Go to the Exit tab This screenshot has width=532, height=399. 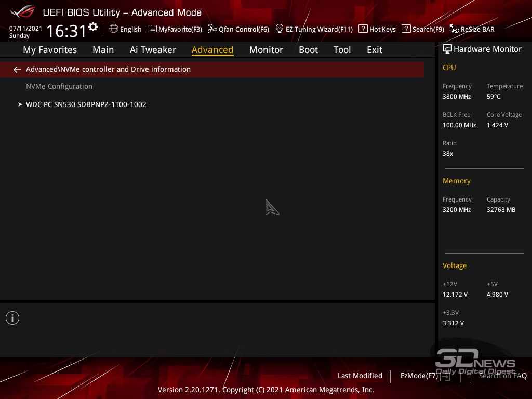[x=375, y=50]
